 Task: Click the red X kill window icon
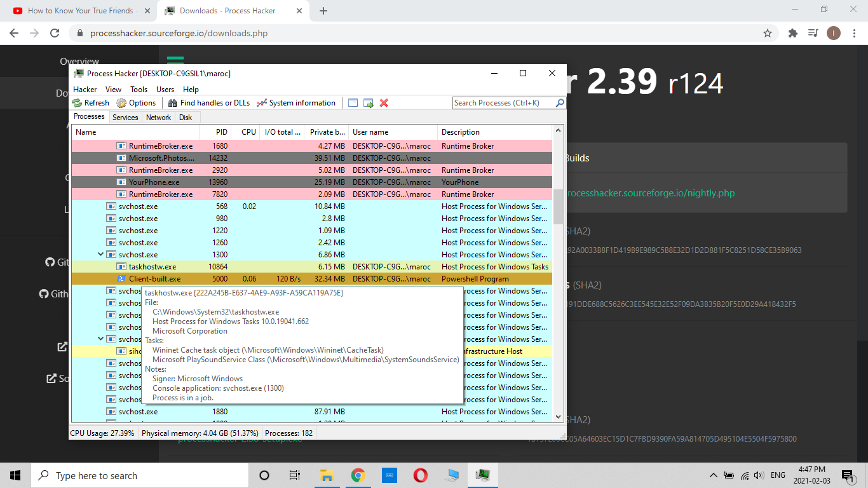coord(384,103)
